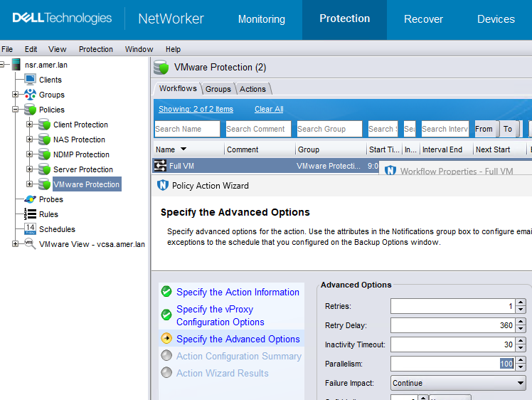Decrease the Parallelism value
Viewport: 532px width, 400px height.
(x=521, y=367)
